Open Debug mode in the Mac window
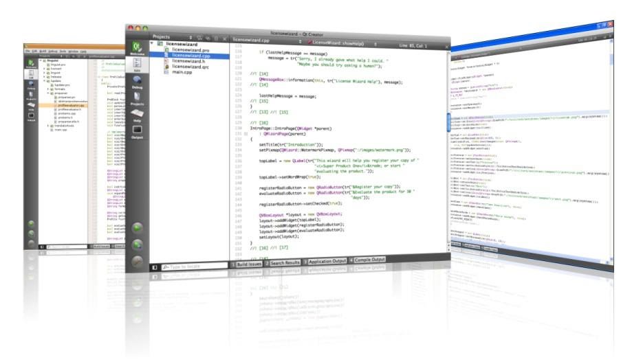632x364 pixels. [137, 82]
